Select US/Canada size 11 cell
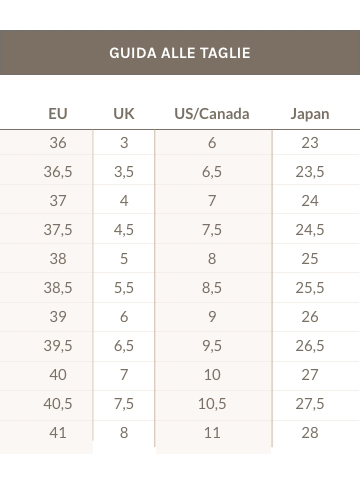This screenshot has width=360, height=478. 212,433
